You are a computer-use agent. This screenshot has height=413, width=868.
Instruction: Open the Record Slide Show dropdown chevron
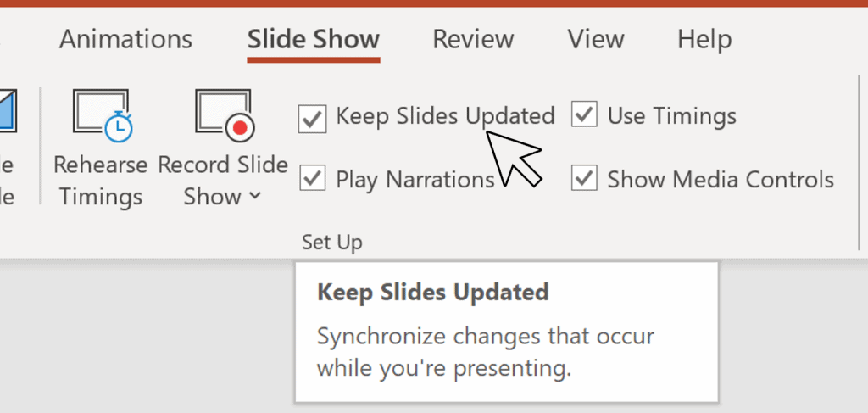[254, 195]
